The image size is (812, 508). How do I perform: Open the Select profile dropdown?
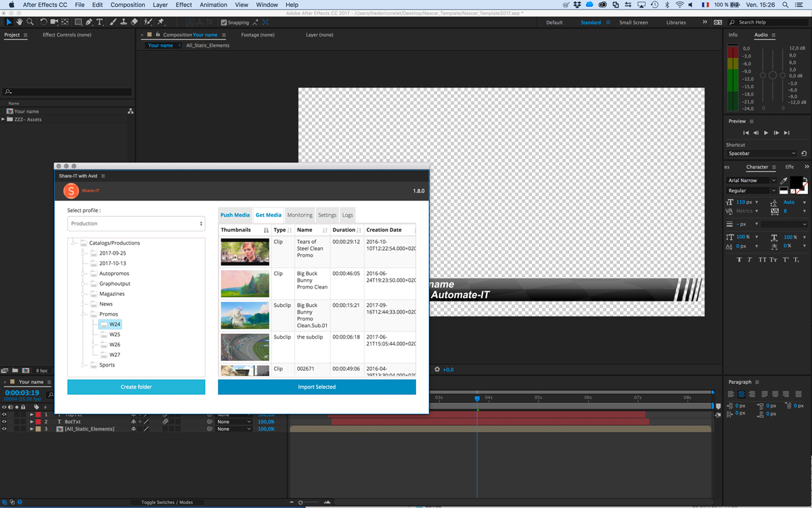[x=136, y=224]
